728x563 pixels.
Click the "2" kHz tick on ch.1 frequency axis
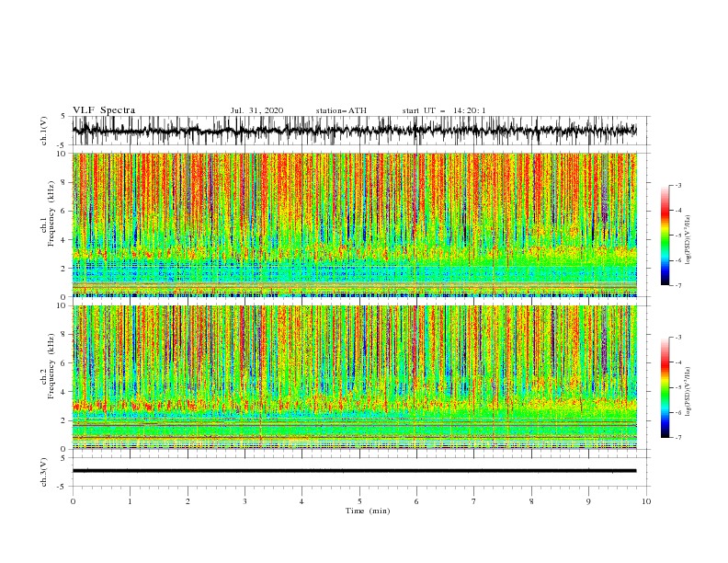tap(65, 268)
